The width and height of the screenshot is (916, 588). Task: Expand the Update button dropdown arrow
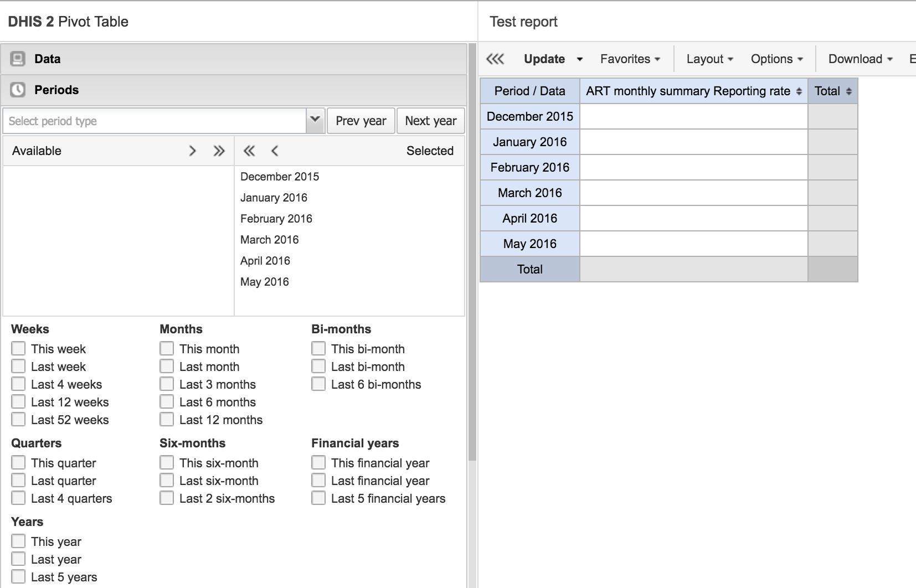coord(580,59)
